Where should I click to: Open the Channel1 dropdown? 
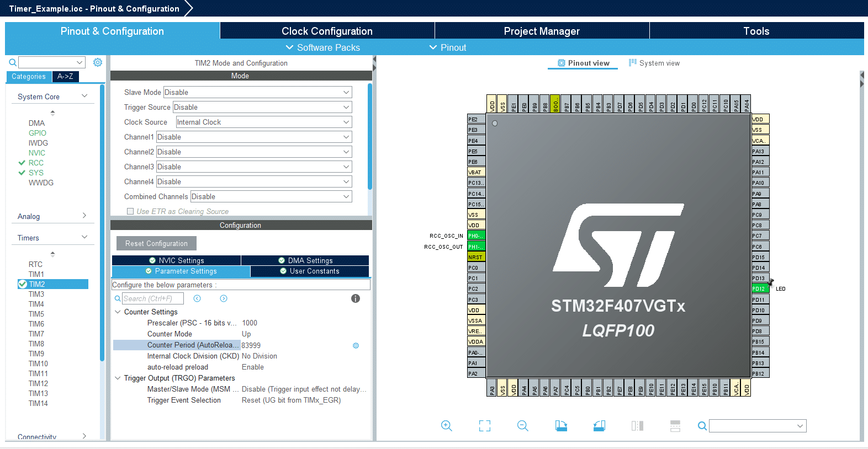(x=254, y=137)
